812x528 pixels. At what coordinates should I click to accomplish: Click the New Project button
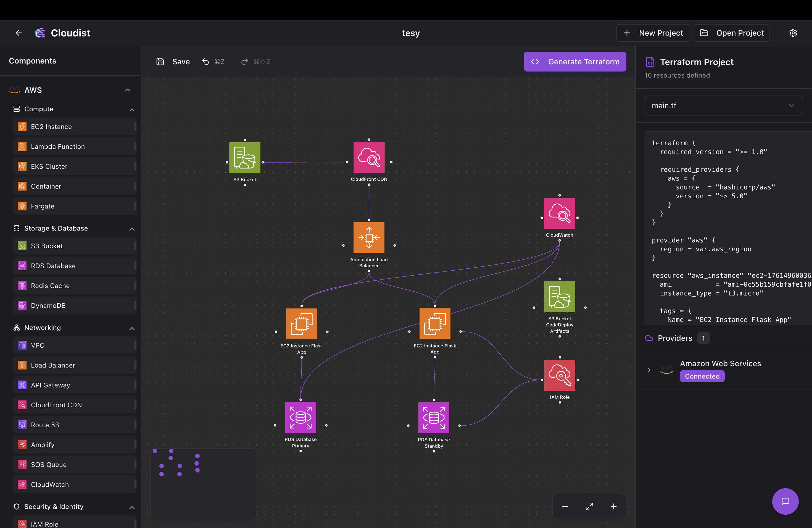[x=653, y=33]
